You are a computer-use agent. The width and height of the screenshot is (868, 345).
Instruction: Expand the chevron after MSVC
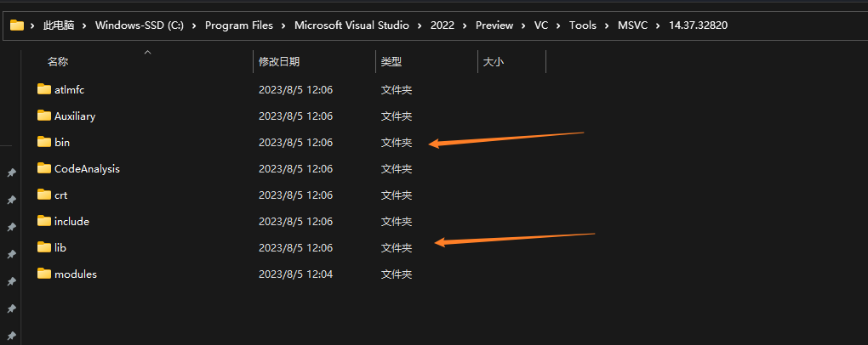659,25
